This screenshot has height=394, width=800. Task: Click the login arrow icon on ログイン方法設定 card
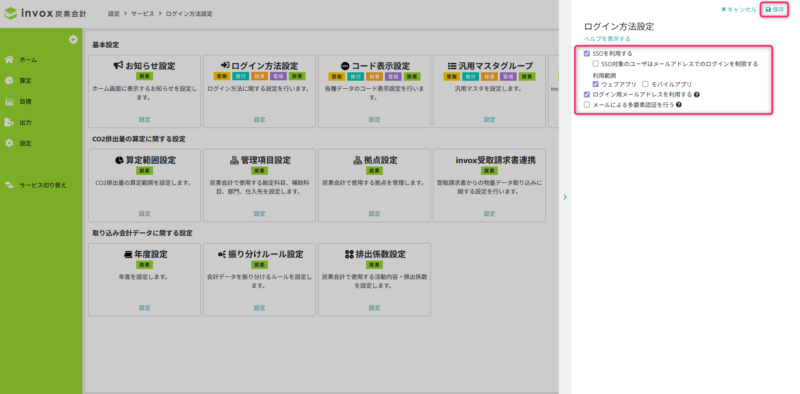click(225, 66)
